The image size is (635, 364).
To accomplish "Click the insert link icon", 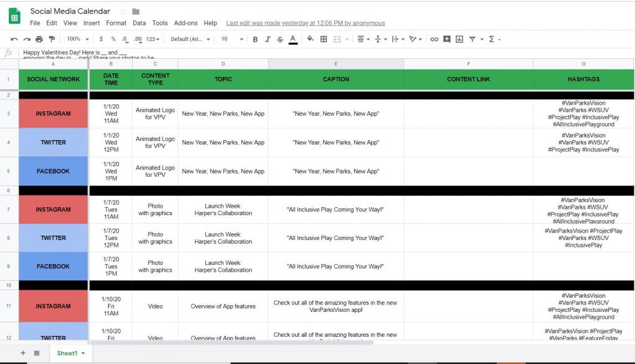I will pos(434,39).
